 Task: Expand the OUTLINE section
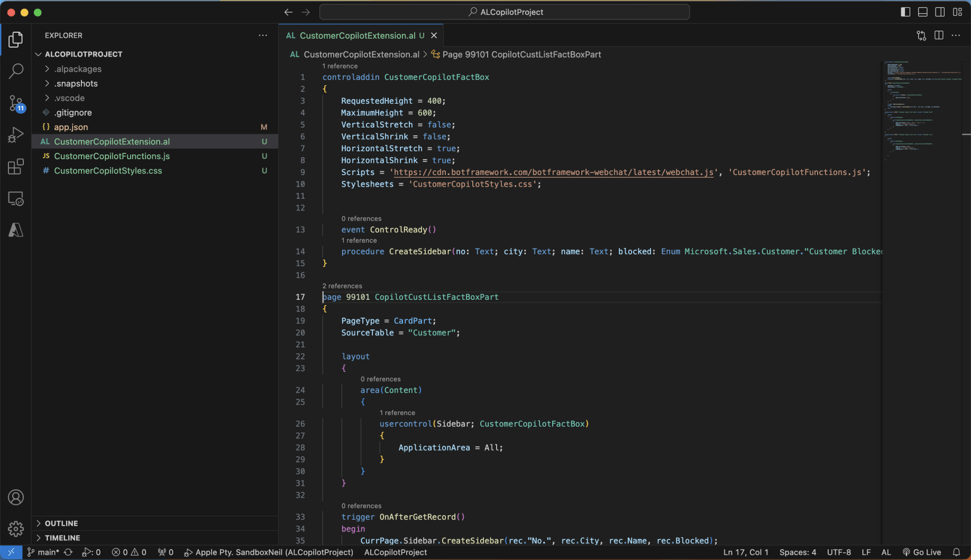[x=61, y=523]
